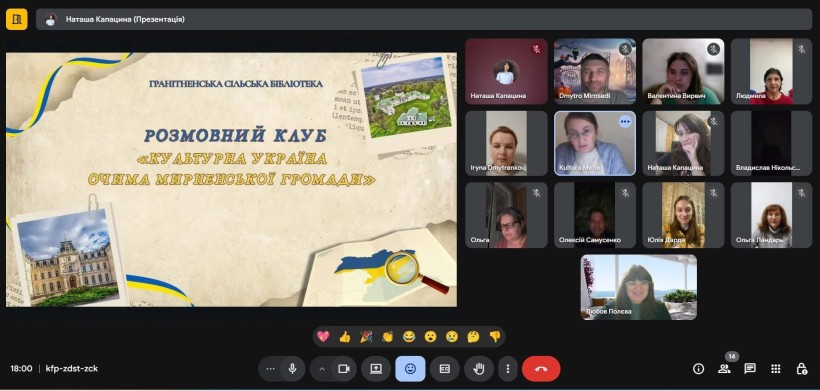Open chat with everyone icon
This screenshot has width=820, height=391.
pyautogui.click(x=750, y=369)
